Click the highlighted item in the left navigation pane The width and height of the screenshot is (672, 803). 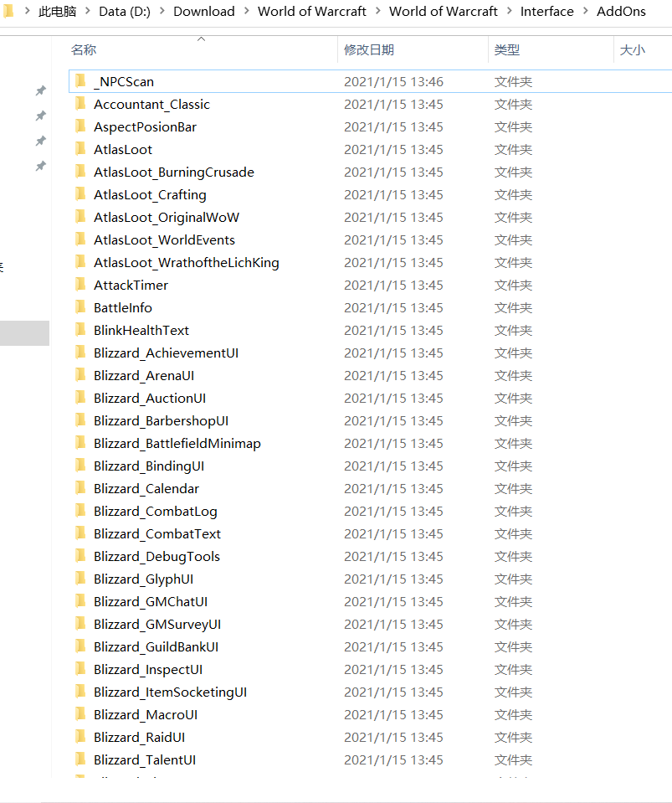(x=24, y=333)
